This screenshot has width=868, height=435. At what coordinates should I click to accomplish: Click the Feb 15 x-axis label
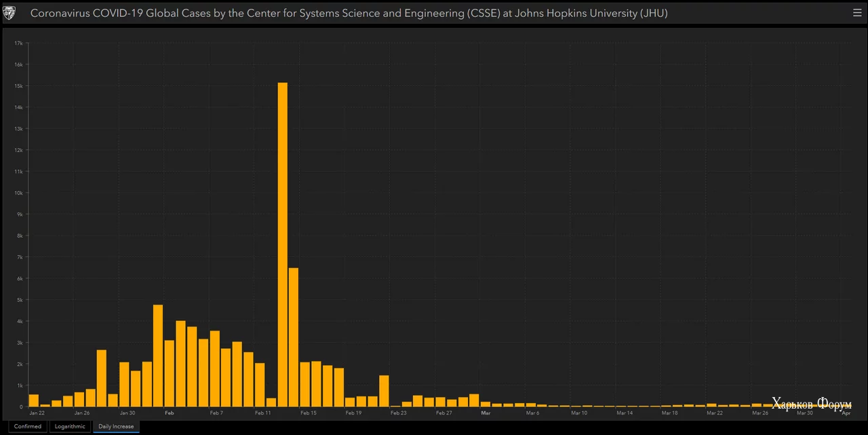click(x=309, y=413)
